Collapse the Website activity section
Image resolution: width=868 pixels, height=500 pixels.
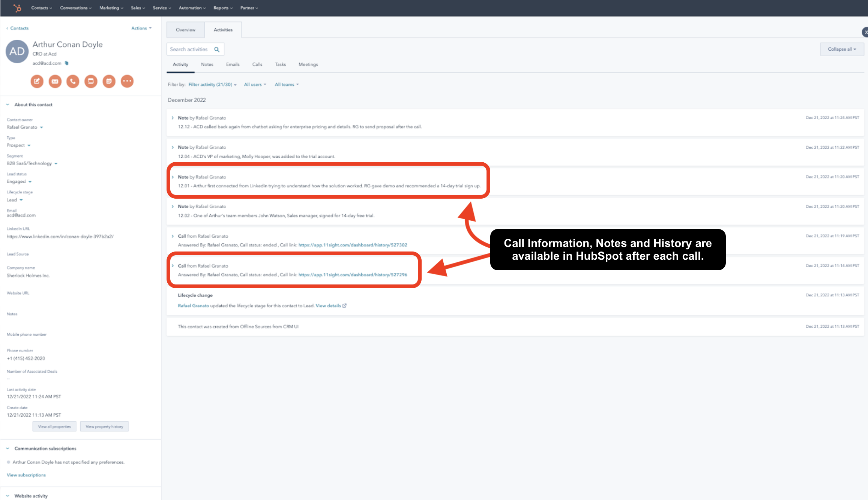pos(8,496)
